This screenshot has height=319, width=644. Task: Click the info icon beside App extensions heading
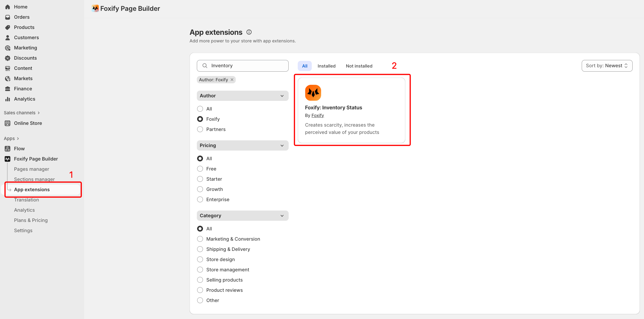249,32
